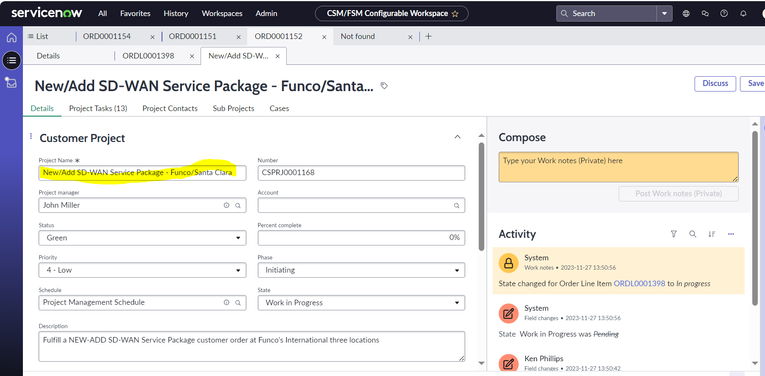Open the Phase dropdown showing Initiating
This screenshot has width=765, height=376.
click(362, 270)
